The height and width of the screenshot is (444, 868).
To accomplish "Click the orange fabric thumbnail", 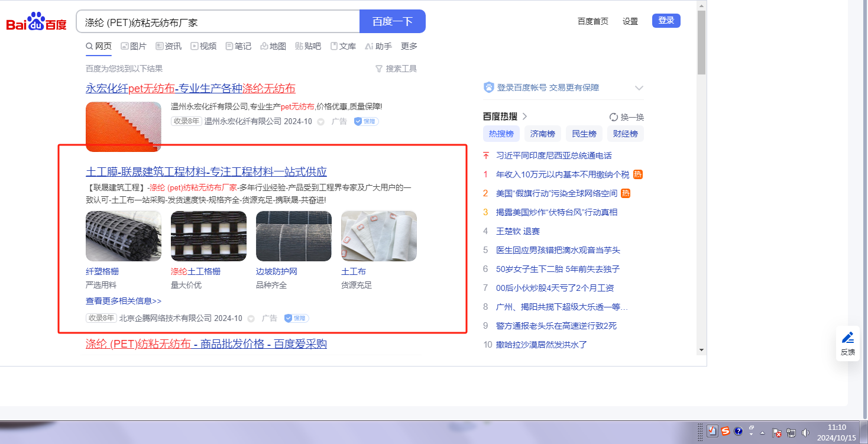I will 124,127.
